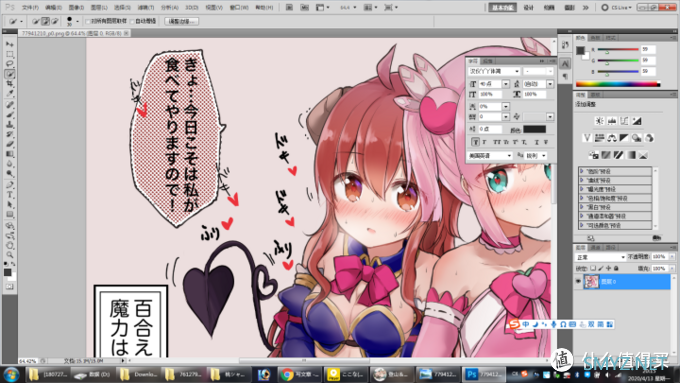
Task: Open the Paragraph panel icon in dock
Action: pos(565,76)
